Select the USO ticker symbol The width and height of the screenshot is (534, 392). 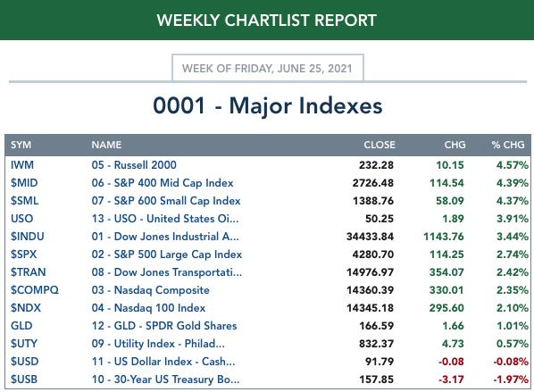click(x=21, y=218)
